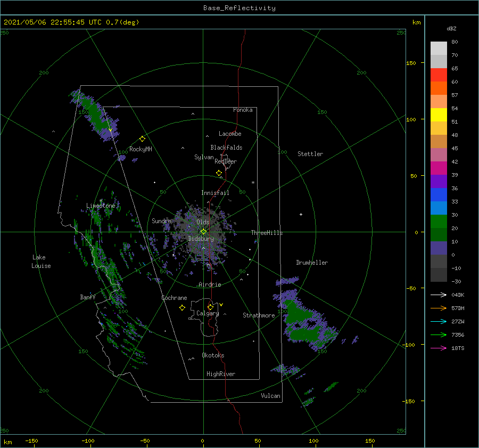
Task: Click the Innisfail label
Action: tap(215, 193)
